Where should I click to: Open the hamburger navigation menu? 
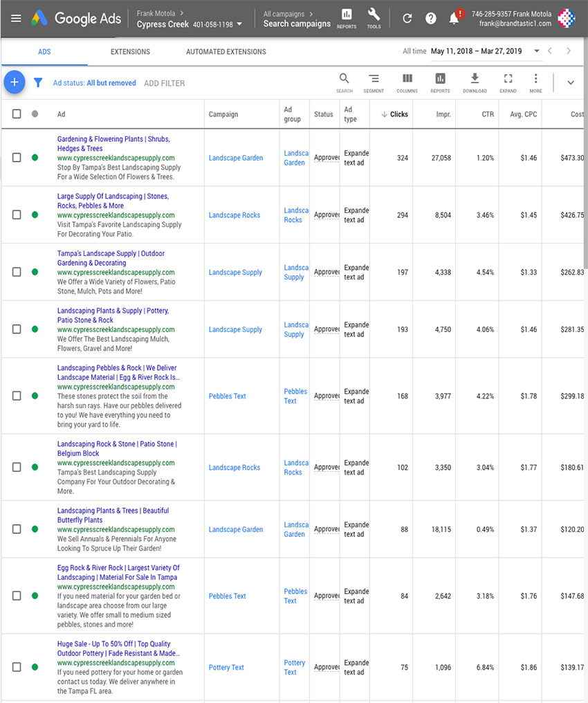coord(16,19)
